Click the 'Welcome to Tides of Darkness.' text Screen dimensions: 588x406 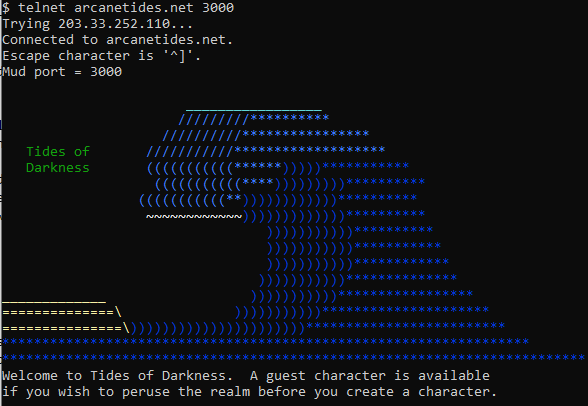(114, 376)
